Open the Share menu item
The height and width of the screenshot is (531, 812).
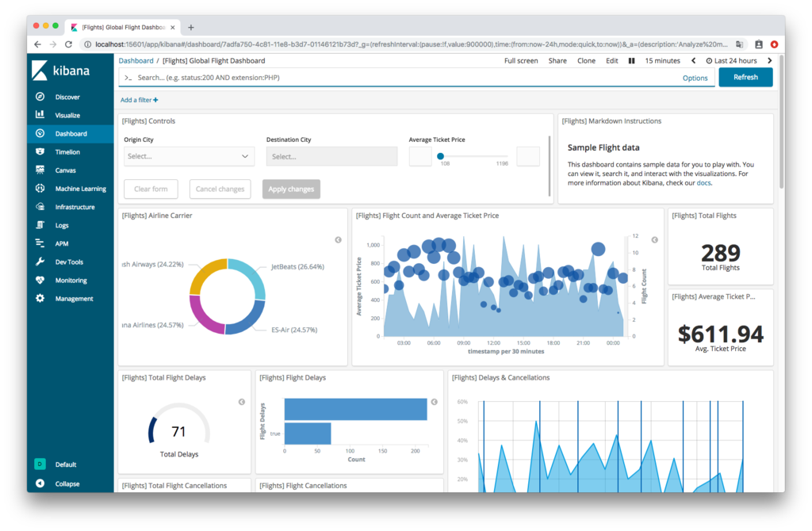pos(557,60)
